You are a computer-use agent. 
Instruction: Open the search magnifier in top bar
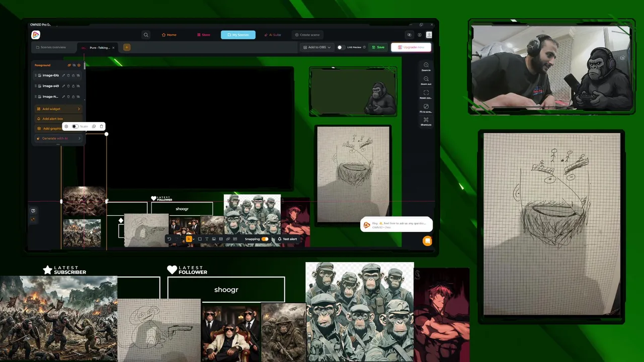pyautogui.click(x=146, y=35)
